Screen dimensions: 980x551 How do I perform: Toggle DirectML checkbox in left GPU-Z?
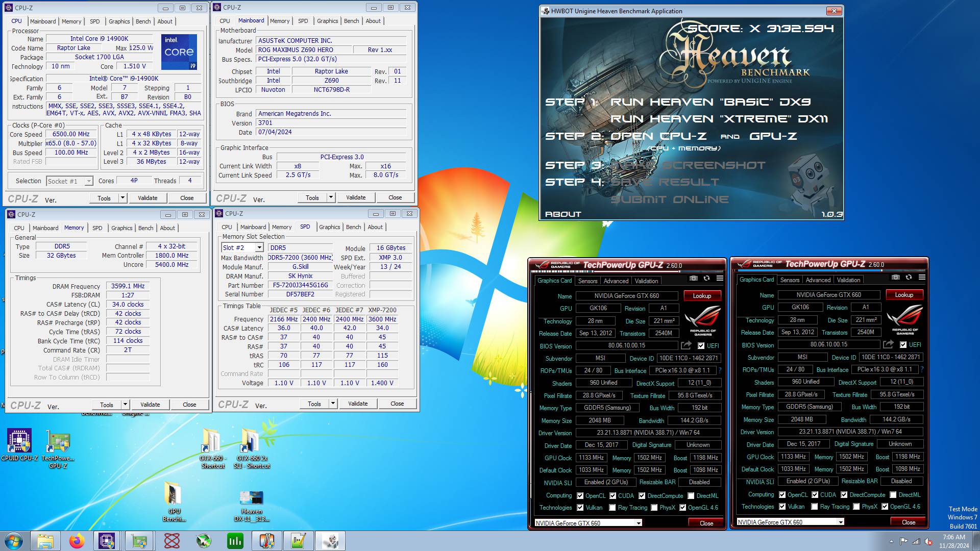[x=691, y=496]
